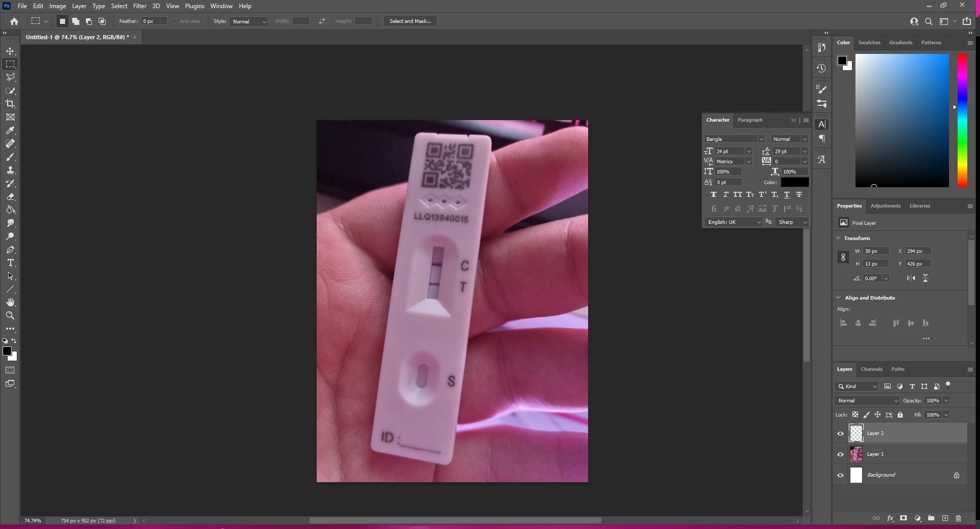Select the Eyedropper tool

(10, 130)
